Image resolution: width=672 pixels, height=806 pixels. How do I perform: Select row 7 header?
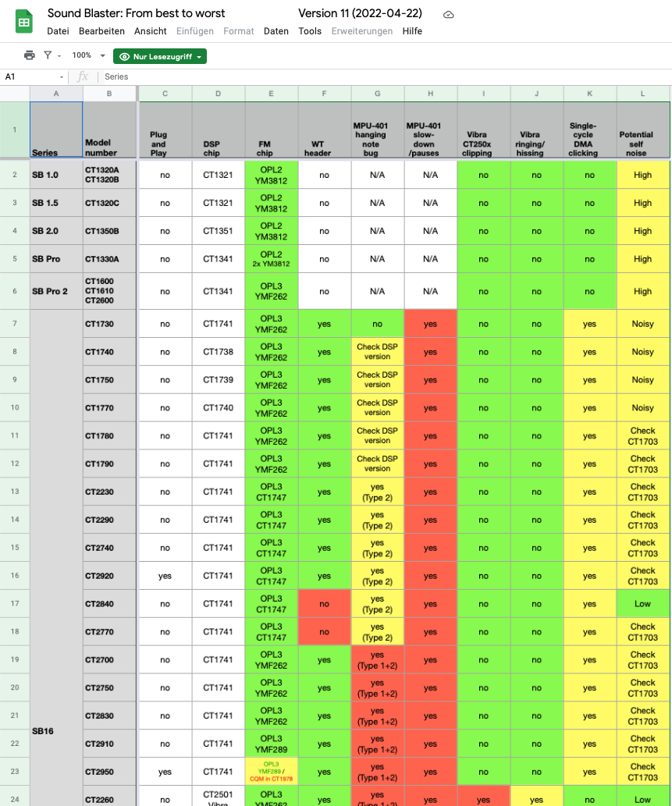point(14,323)
